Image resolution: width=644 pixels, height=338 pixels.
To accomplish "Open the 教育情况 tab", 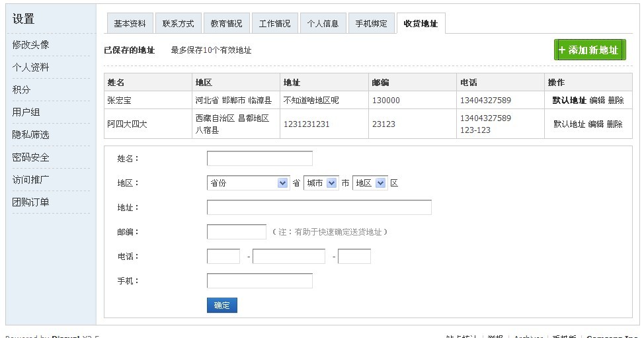I will coord(226,23).
